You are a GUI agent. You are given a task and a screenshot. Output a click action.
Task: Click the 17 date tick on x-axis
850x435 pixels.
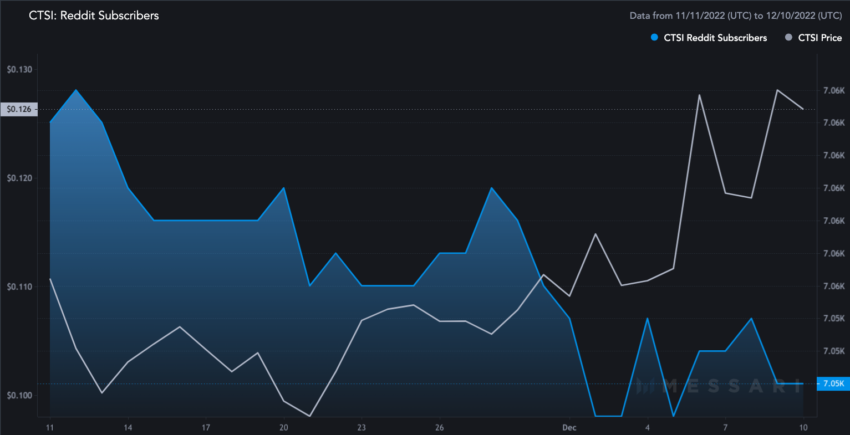[206, 427]
